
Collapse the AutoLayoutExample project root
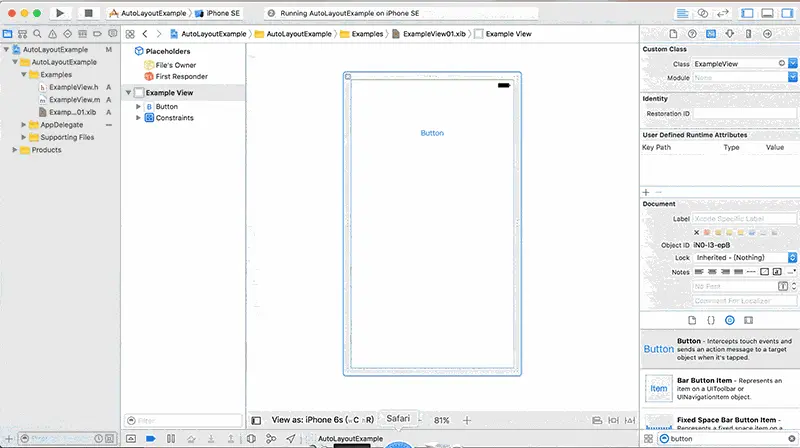coord(6,49)
